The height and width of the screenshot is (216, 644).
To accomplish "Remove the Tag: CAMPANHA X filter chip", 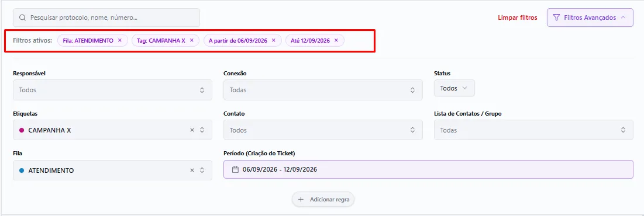I will click(x=191, y=40).
